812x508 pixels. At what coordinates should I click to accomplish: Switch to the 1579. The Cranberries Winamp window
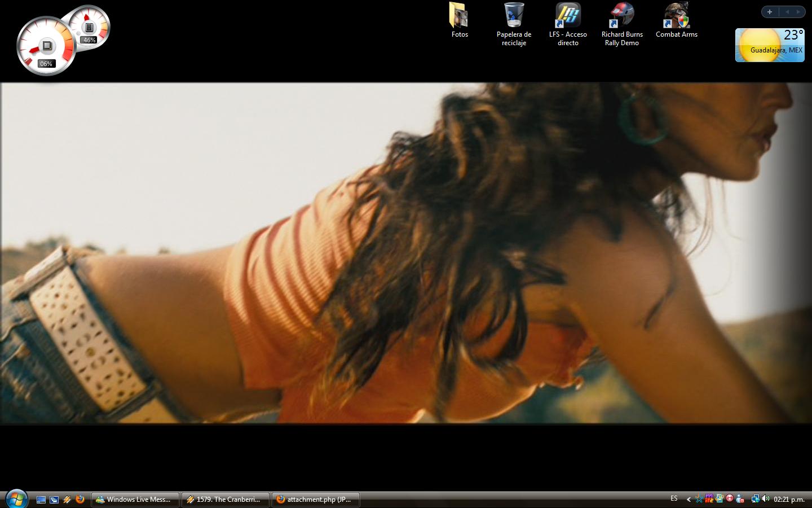(x=226, y=500)
